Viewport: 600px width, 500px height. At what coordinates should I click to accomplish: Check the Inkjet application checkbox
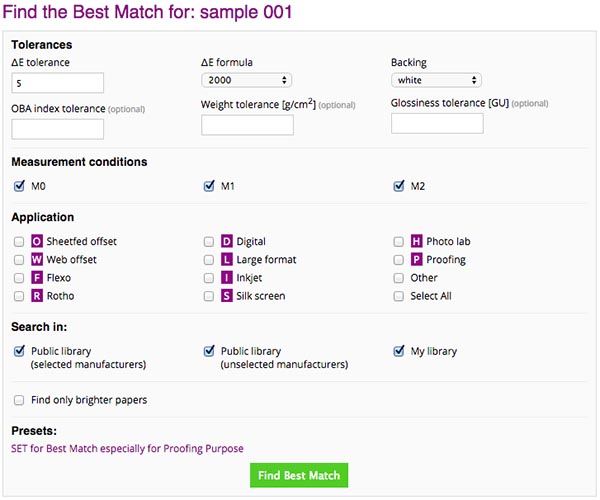pyautogui.click(x=209, y=278)
